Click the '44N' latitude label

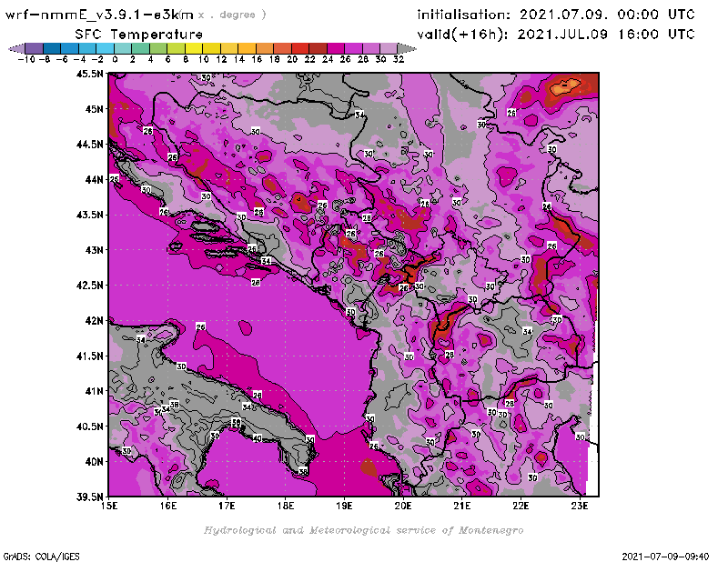[x=94, y=179]
